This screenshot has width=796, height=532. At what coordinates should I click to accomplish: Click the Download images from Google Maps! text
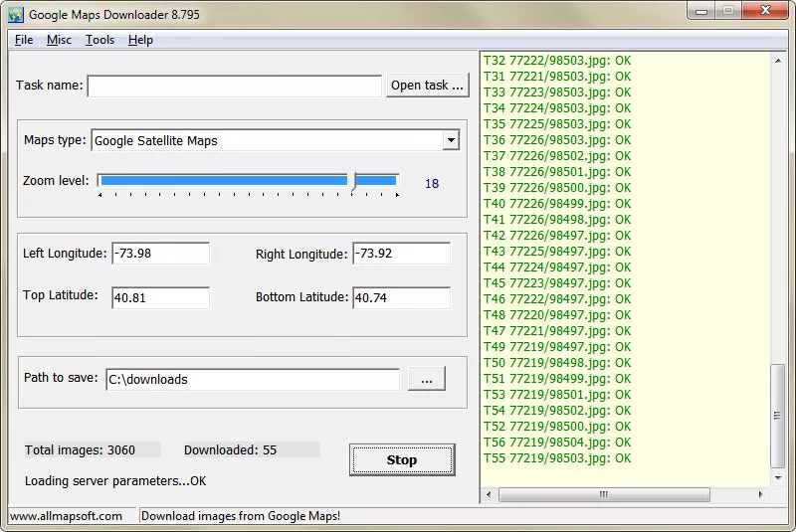click(x=241, y=516)
